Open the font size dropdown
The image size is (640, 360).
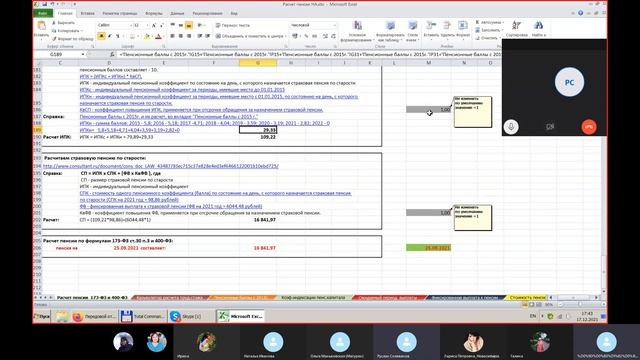[x=148, y=25]
